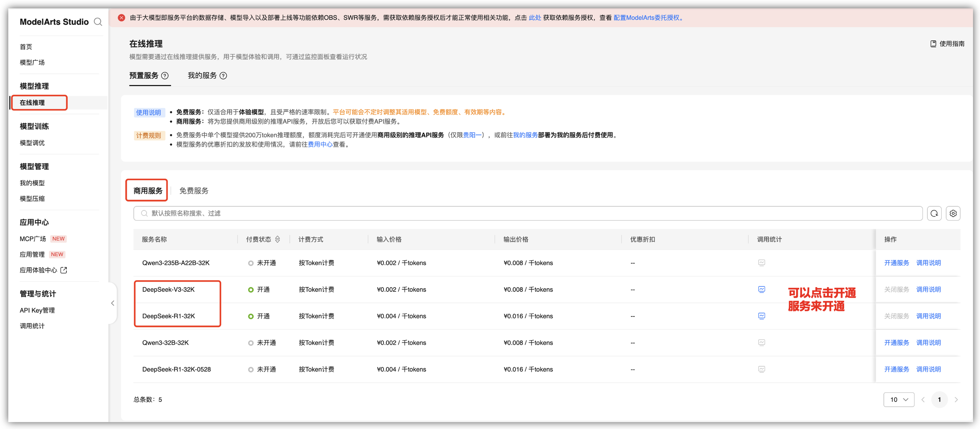This screenshot has width=980, height=431.
Task: Click the DeepSeek-V3-32K service name
Action: pyautogui.click(x=168, y=290)
